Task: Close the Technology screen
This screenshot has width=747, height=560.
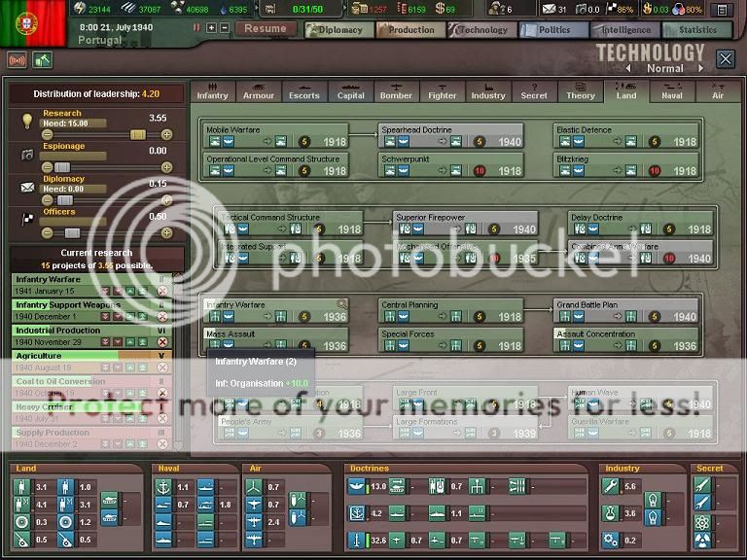Action: pos(726,59)
